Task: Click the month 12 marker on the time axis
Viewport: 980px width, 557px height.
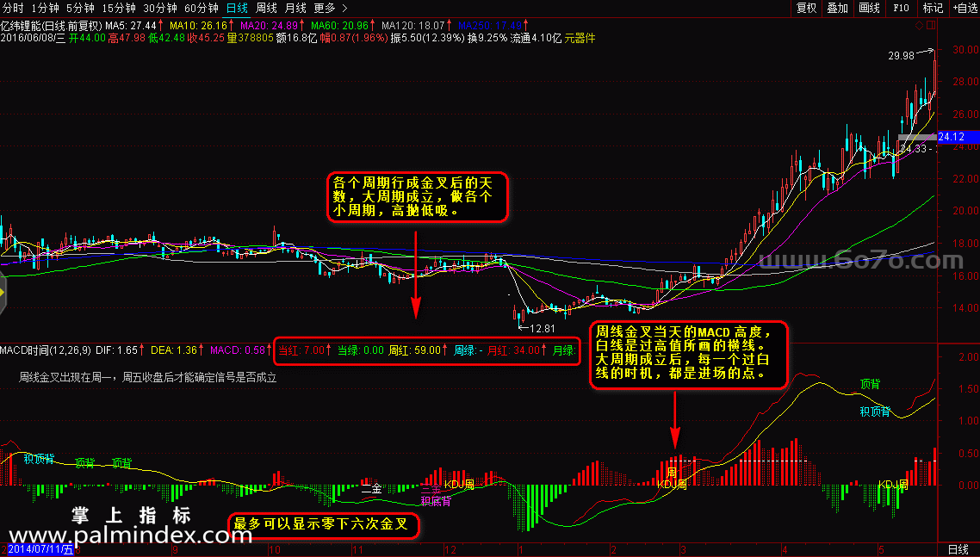Action: pyautogui.click(x=450, y=550)
